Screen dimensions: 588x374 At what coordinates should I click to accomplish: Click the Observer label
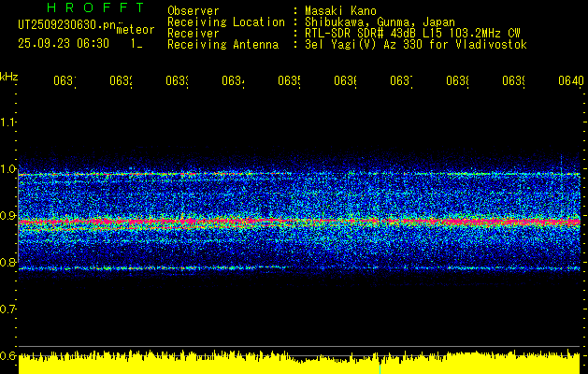point(194,10)
